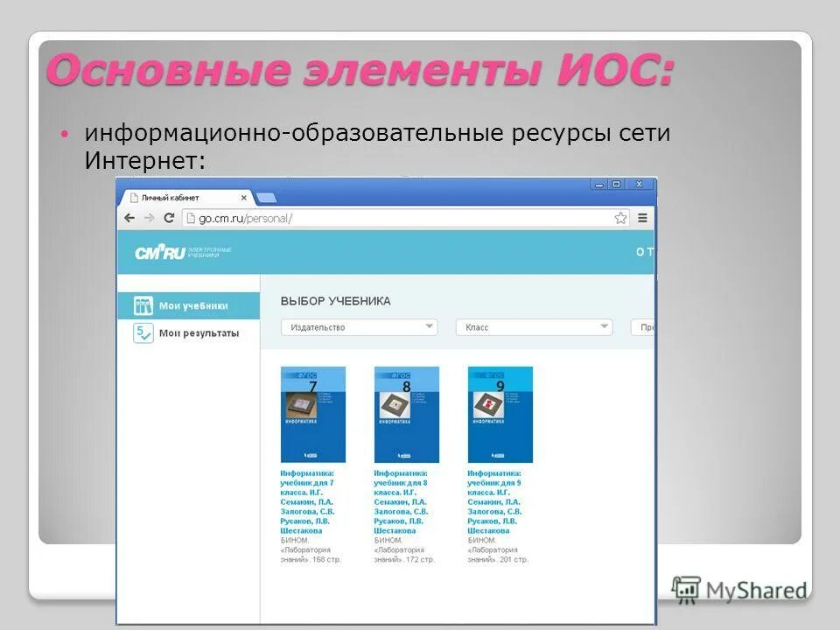
Task: Expand the Класс dropdown
Action: click(x=535, y=327)
